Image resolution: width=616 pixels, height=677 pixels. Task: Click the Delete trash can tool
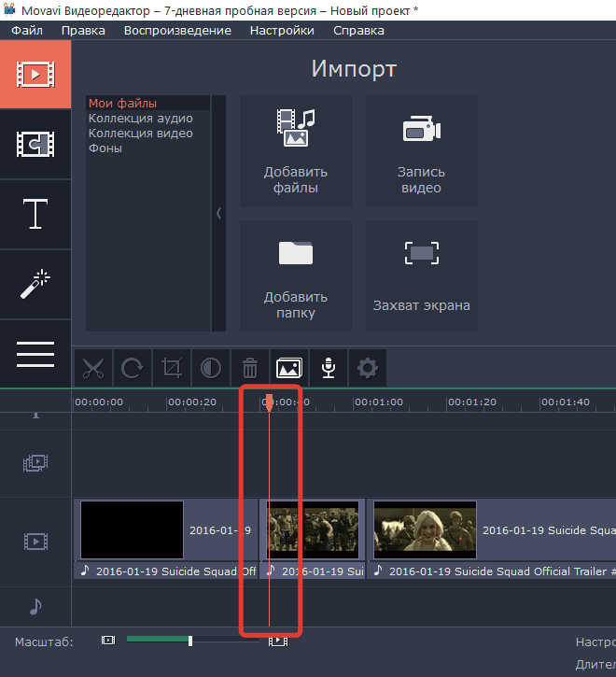(x=250, y=368)
